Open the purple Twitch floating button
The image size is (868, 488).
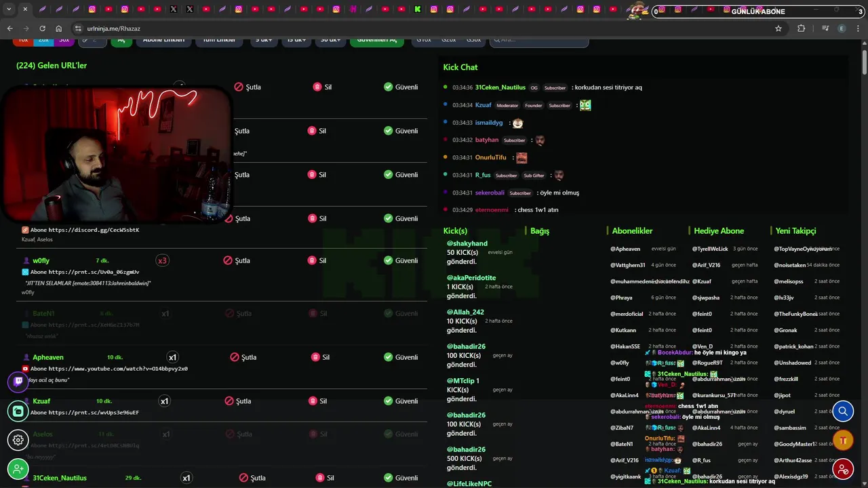tap(18, 382)
